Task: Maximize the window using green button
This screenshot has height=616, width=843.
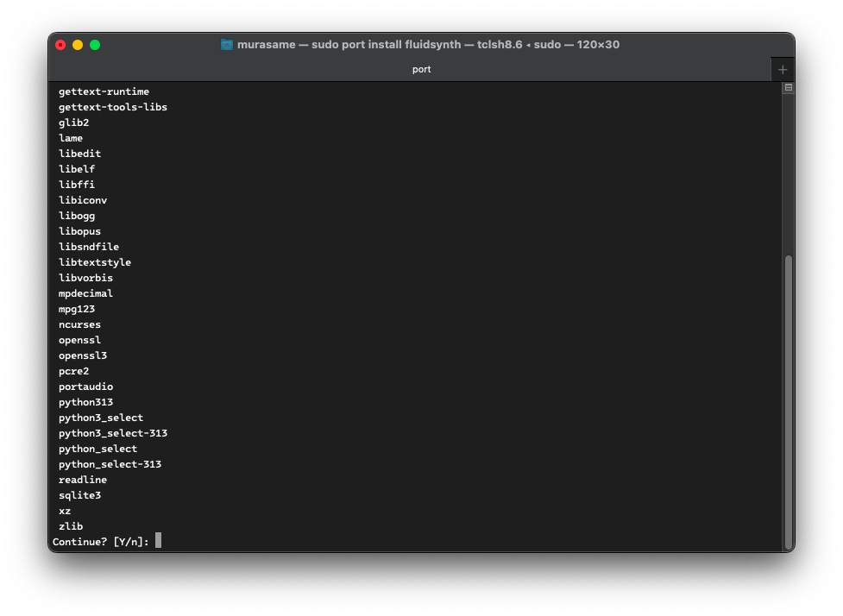Action: coord(95,45)
